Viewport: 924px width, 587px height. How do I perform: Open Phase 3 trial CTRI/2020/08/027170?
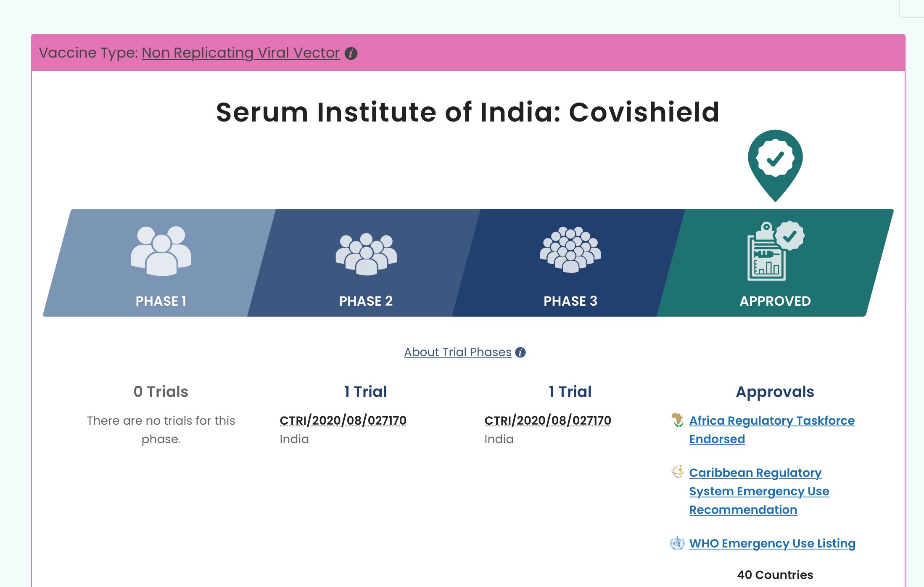[548, 420]
